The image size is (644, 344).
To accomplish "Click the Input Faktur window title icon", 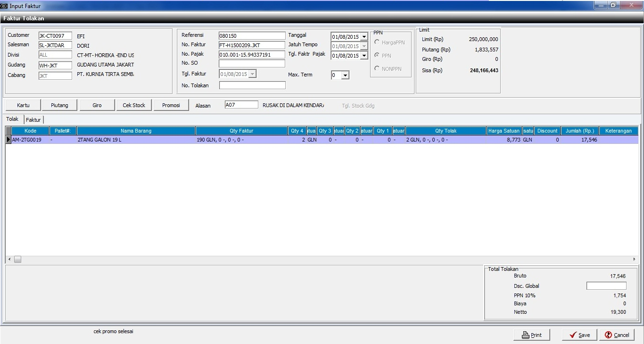I will coord(5,6).
